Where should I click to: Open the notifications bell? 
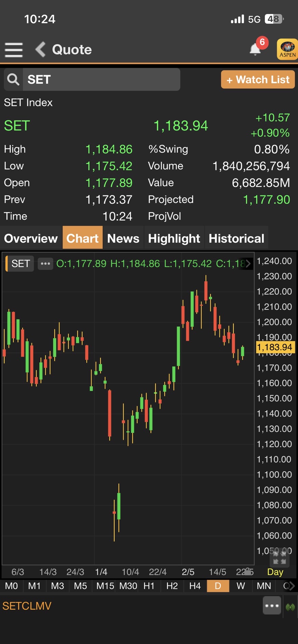tap(255, 49)
